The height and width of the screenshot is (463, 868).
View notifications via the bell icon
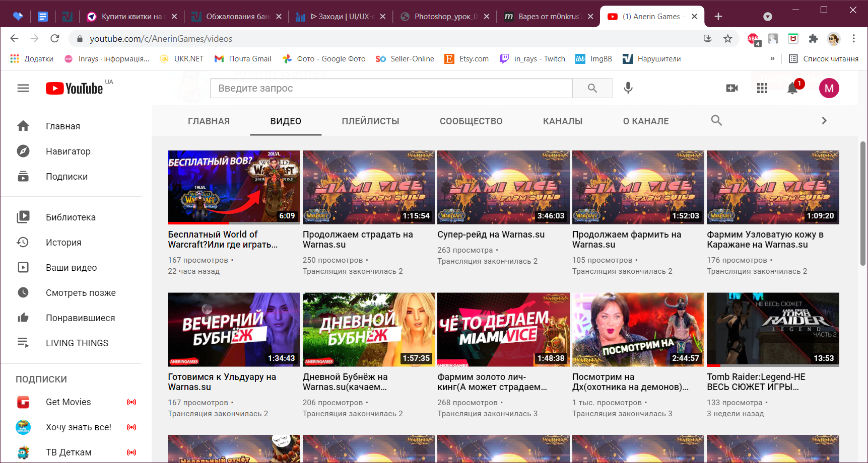point(792,88)
